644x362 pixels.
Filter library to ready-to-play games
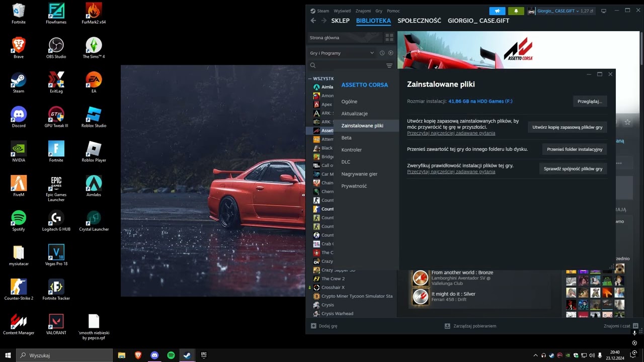coord(390,53)
